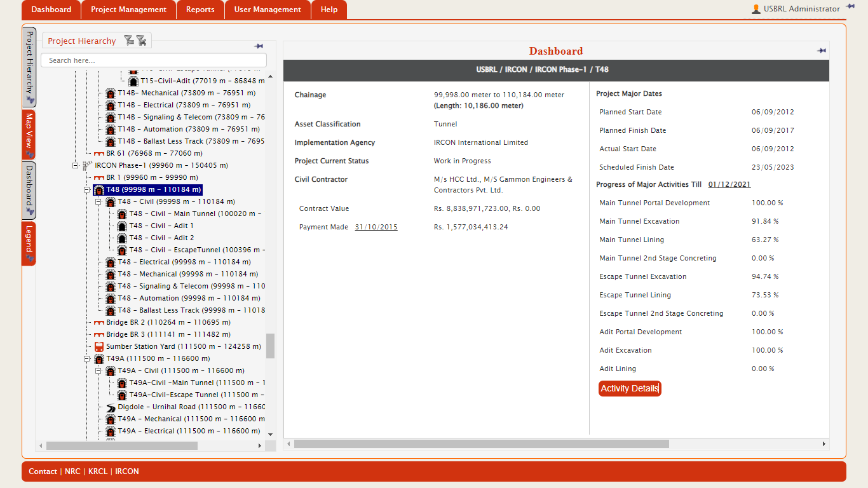Image resolution: width=868 pixels, height=488 pixels.
Task: Click the Search here input field
Action: 154,60
